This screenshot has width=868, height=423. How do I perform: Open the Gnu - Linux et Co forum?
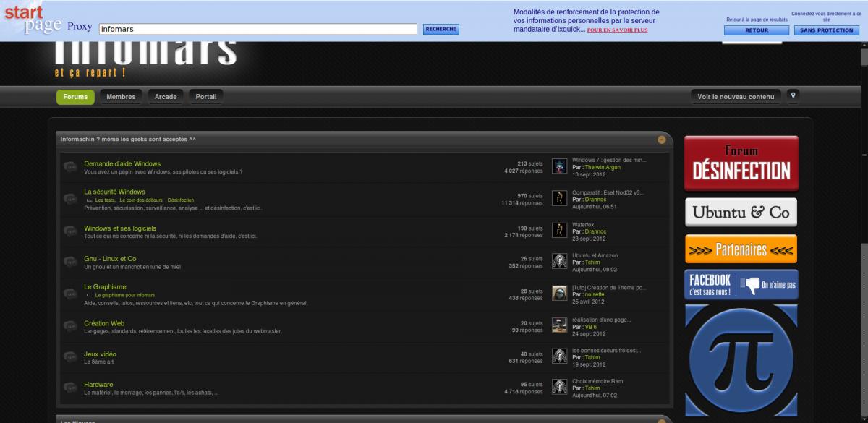(110, 258)
